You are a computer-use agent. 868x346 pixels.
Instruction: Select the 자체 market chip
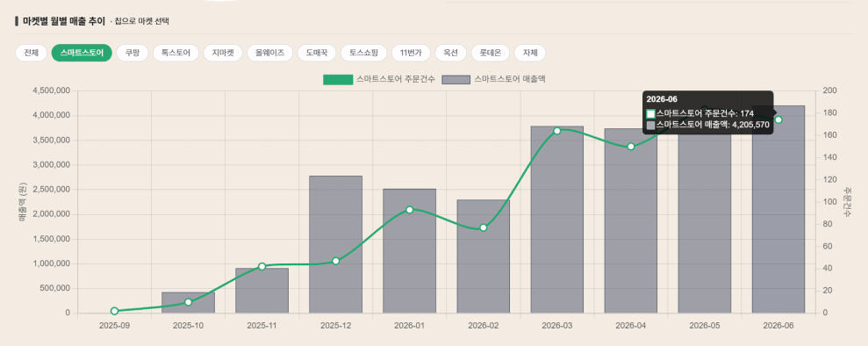(x=530, y=54)
